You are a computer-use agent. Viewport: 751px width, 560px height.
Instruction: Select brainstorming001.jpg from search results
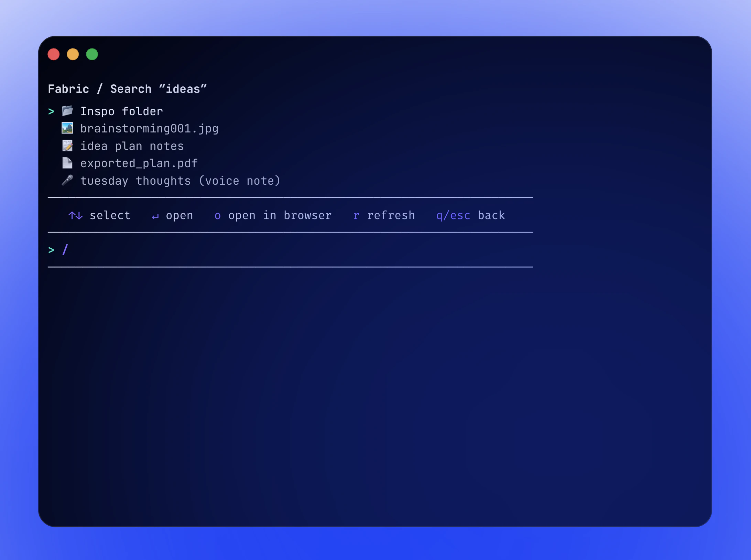[149, 128]
